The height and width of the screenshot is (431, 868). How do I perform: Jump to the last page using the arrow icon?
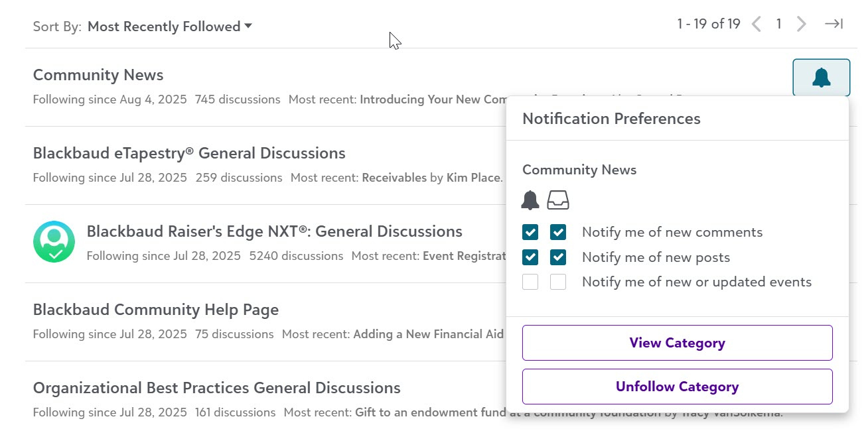[x=833, y=23]
